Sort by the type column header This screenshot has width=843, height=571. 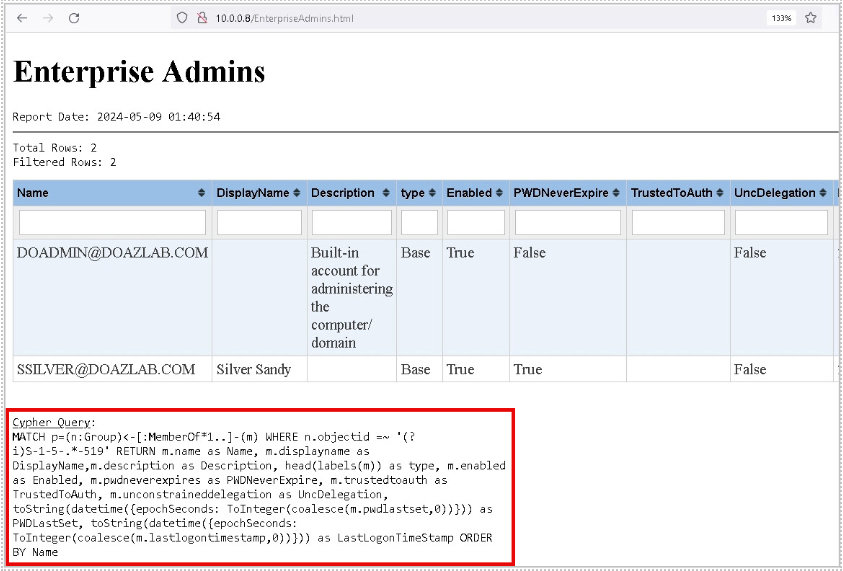[x=419, y=193]
